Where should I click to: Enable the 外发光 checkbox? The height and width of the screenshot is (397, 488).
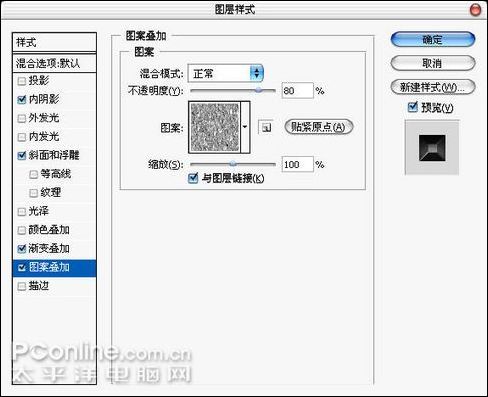click(x=21, y=118)
